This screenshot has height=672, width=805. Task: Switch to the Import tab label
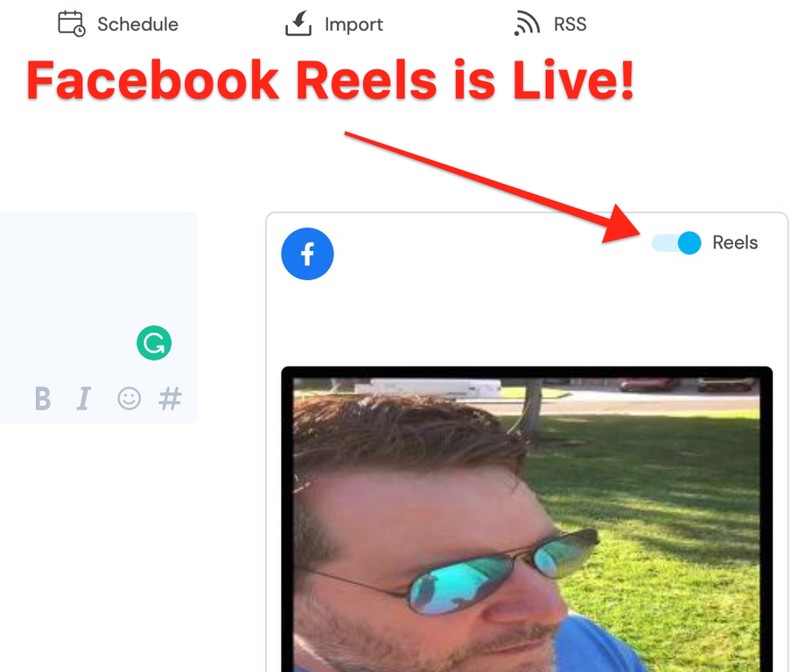353,24
